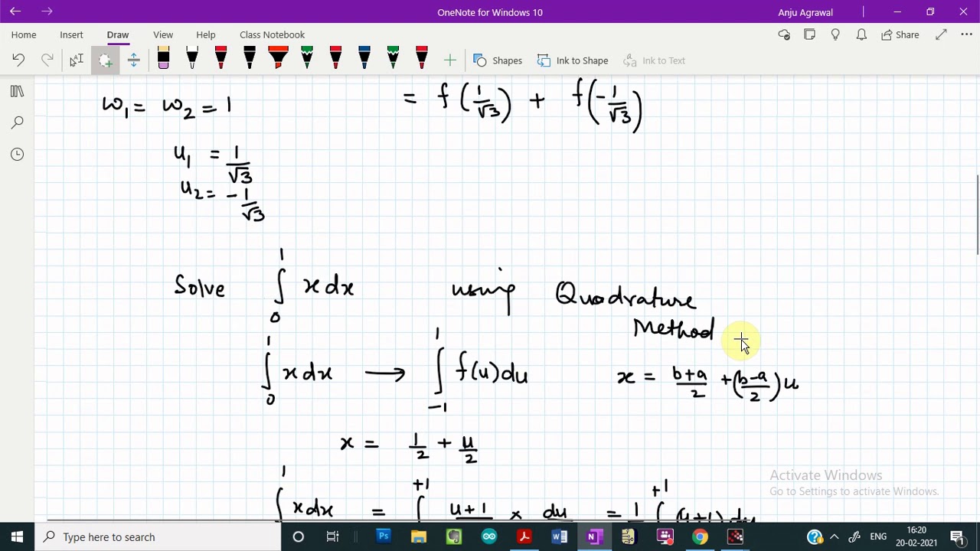Click OneNote taskbar icon

tap(593, 536)
